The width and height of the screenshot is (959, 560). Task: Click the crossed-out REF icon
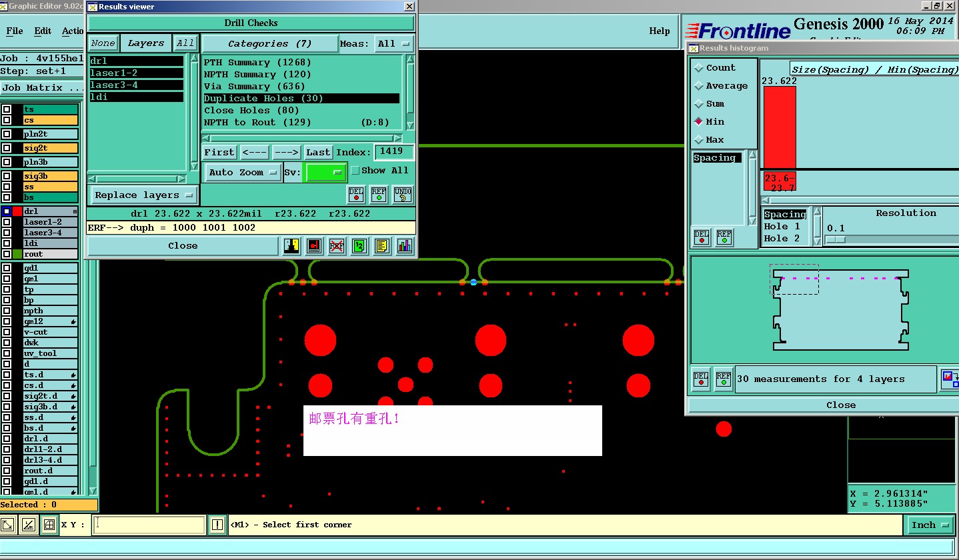click(337, 246)
